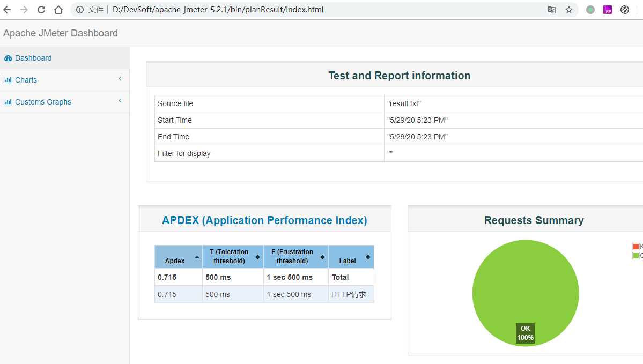
Task: Open the green circle extension
Action: pos(590,10)
